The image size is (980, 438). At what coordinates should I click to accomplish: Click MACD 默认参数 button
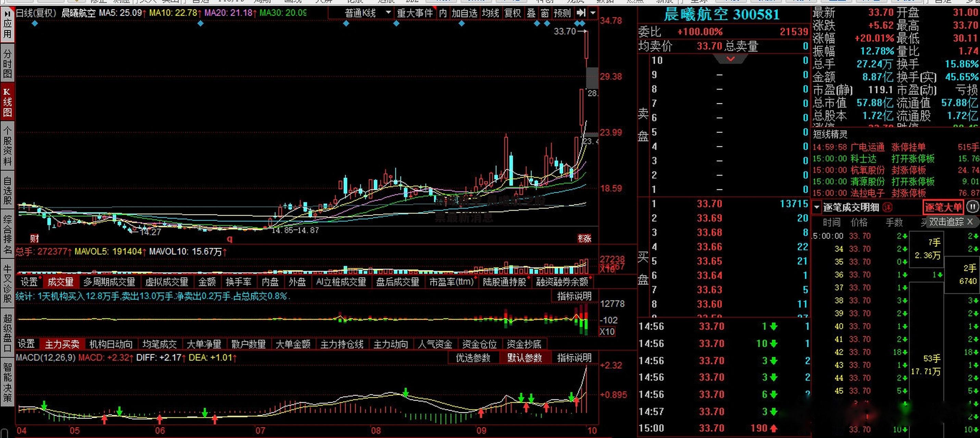coord(524,358)
